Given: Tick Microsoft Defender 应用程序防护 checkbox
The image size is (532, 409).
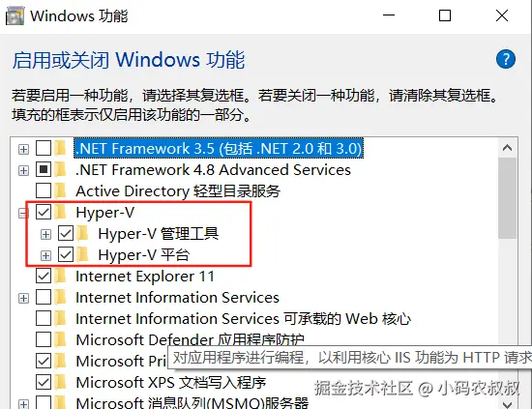Looking at the screenshot, I should coord(44,339).
